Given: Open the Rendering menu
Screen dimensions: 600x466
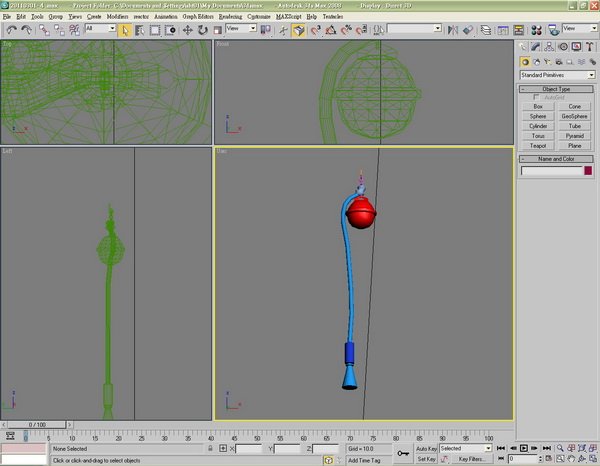Looking at the screenshot, I should click(x=230, y=16).
